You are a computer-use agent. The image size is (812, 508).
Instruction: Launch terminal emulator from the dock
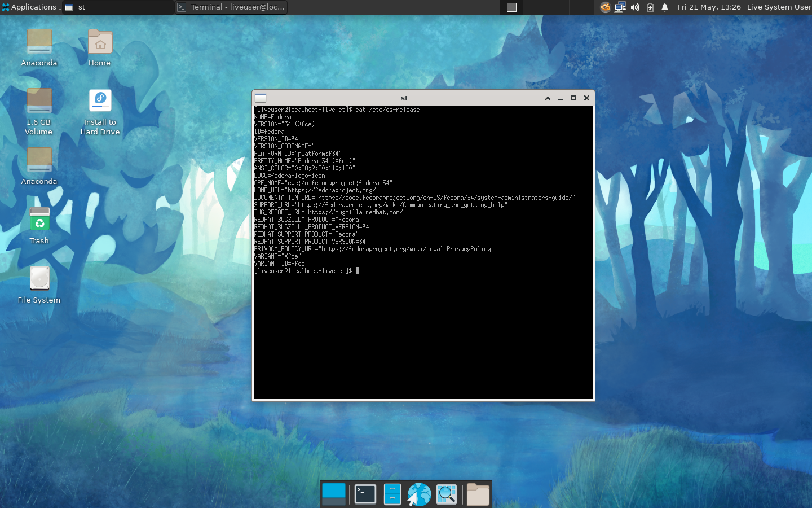[x=365, y=494]
